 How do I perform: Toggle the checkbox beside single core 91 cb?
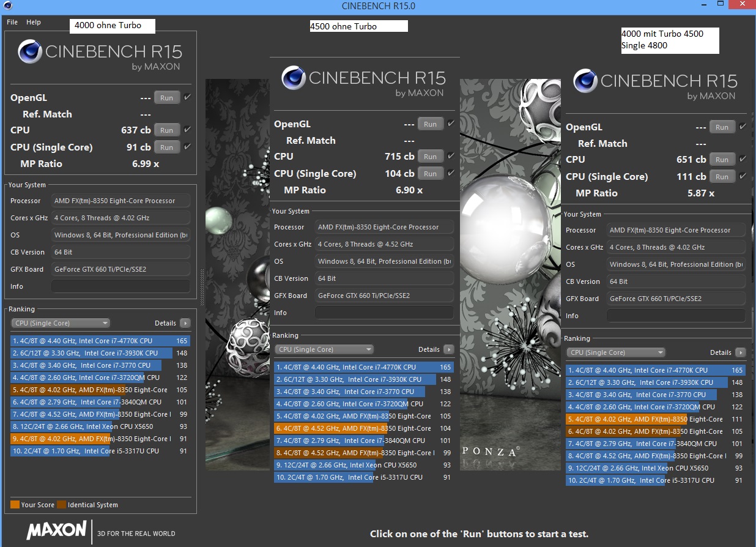pos(187,147)
